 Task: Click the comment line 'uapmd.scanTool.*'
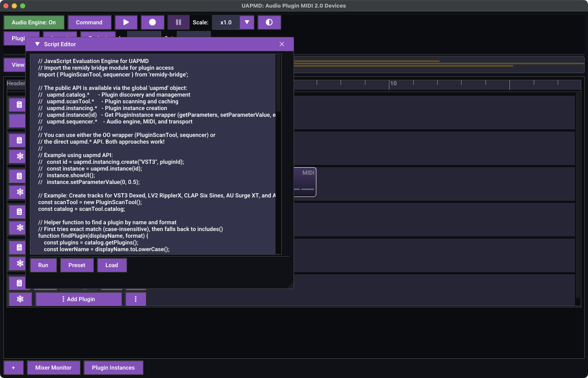[x=108, y=101]
